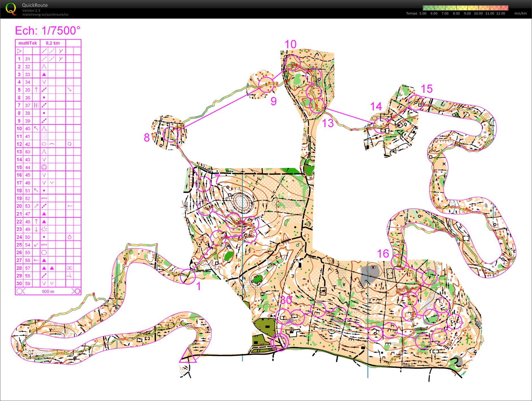
Task: Click the start triangle symbol in the description table
Action: click(x=19, y=51)
